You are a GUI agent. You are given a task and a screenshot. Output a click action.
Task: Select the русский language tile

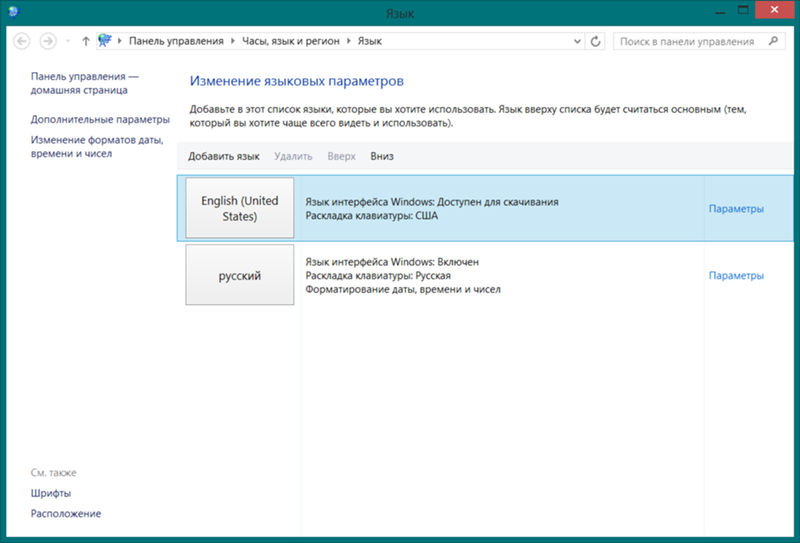[x=240, y=275]
